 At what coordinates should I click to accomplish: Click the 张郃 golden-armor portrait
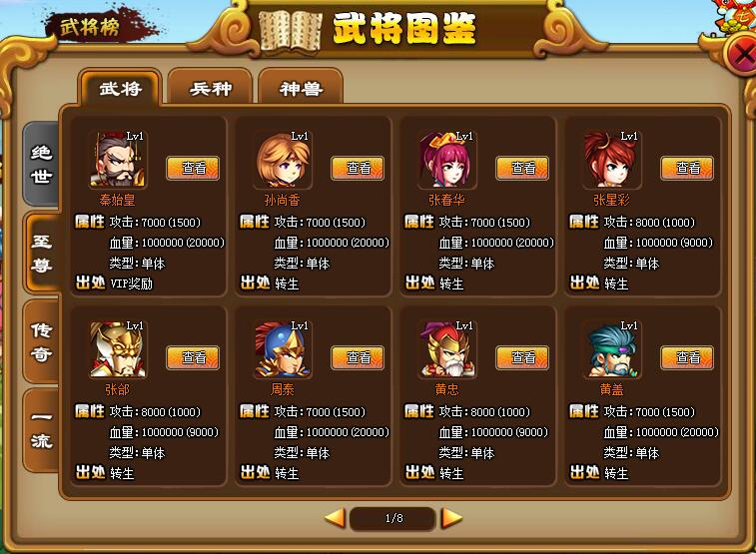(x=117, y=348)
